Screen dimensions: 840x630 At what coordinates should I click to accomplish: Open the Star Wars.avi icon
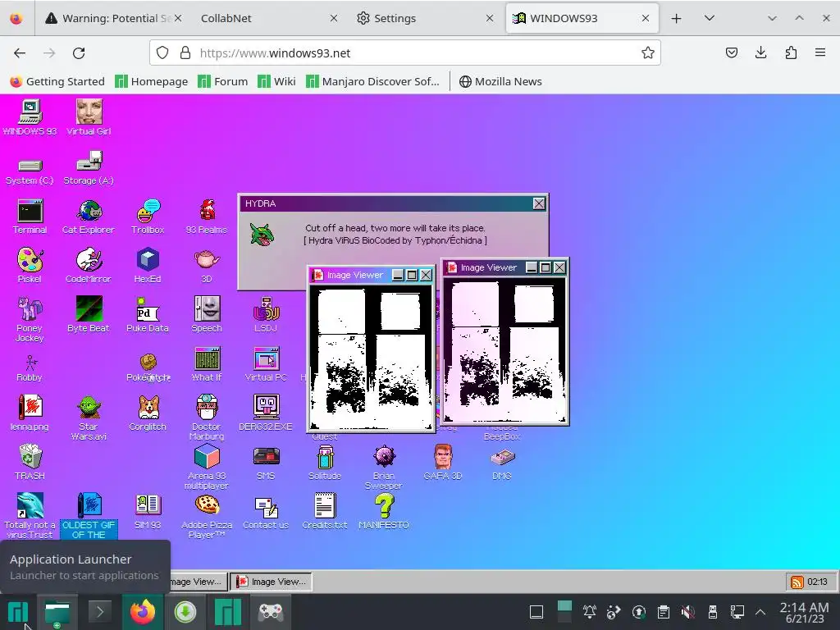pyautogui.click(x=89, y=418)
